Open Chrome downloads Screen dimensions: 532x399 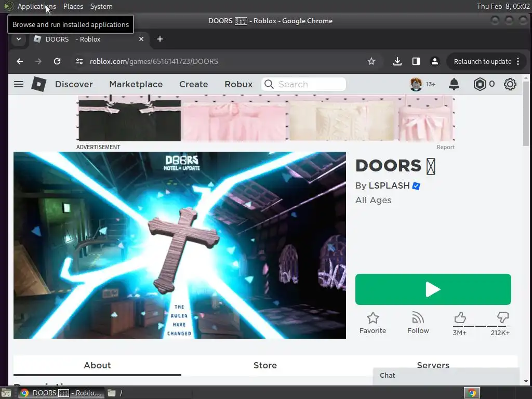[397, 61]
